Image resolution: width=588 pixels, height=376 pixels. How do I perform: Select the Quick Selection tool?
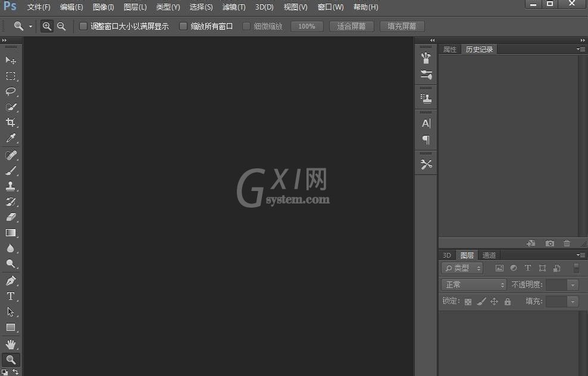11,107
